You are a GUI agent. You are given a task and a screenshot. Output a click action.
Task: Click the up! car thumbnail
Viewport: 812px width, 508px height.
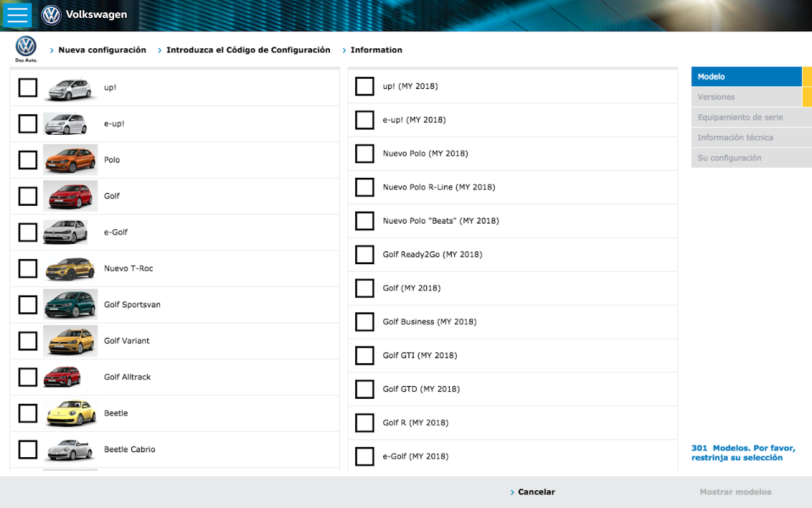tap(70, 88)
